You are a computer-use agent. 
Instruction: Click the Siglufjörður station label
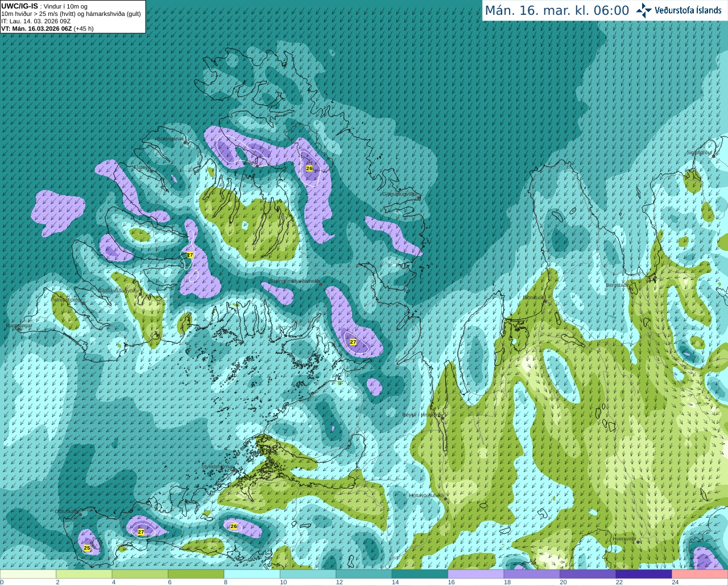[700, 152]
